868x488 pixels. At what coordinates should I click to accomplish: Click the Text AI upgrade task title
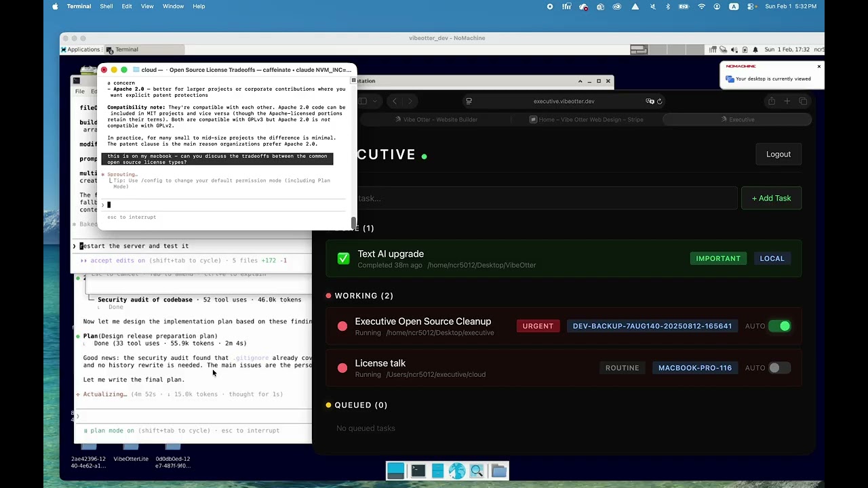[x=391, y=253]
